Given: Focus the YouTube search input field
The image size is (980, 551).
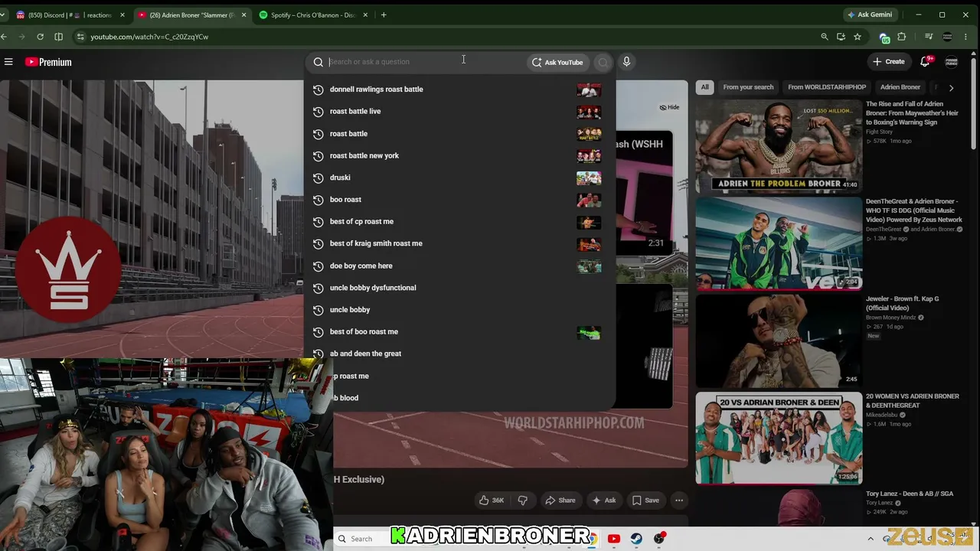Looking at the screenshot, I should (425, 62).
